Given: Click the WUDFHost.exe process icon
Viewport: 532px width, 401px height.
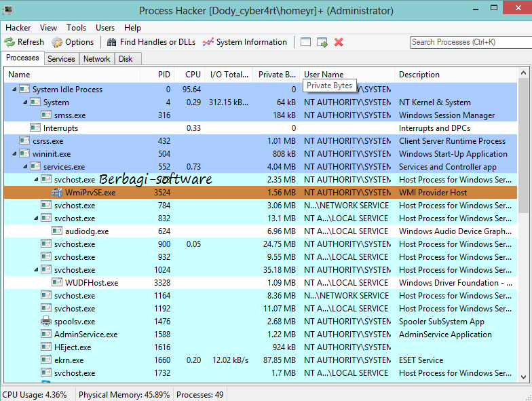Looking at the screenshot, I should point(57,282).
